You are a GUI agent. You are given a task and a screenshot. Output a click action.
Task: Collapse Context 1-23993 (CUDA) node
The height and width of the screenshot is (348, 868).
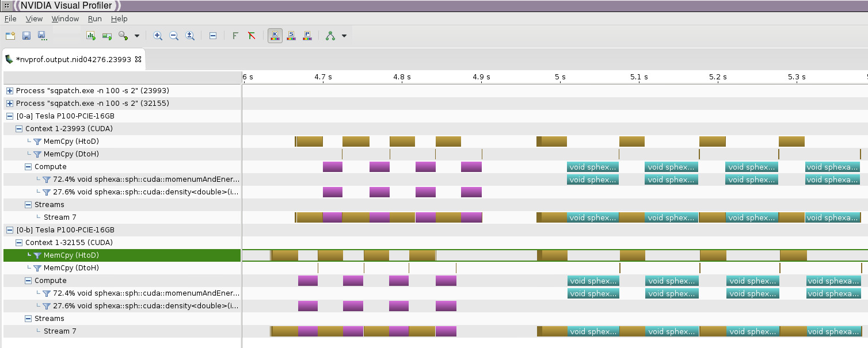click(x=18, y=129)
